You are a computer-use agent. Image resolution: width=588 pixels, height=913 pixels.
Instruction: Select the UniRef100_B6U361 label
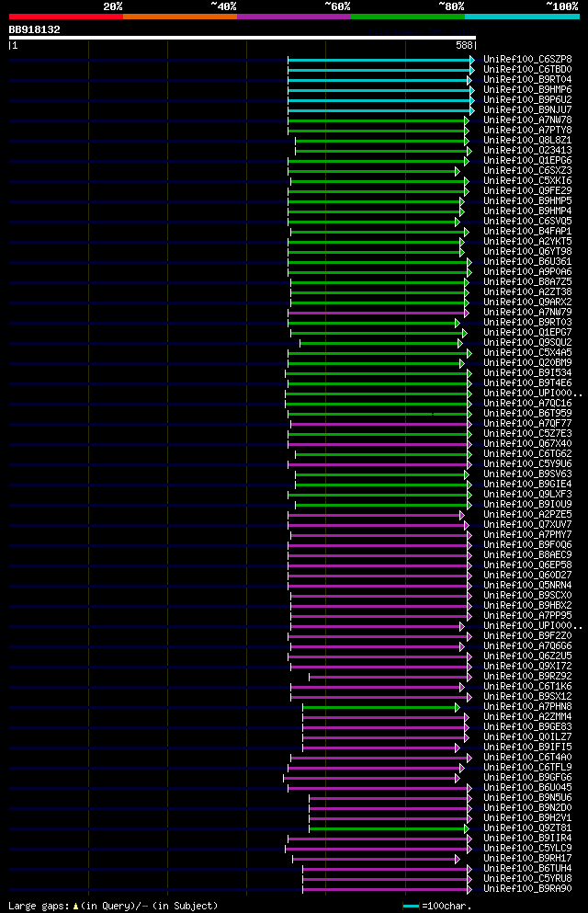coord(527,261)
